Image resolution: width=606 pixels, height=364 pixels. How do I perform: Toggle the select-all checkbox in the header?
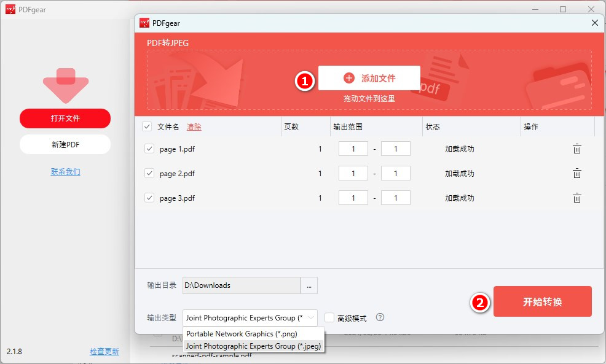coord(147,126)
